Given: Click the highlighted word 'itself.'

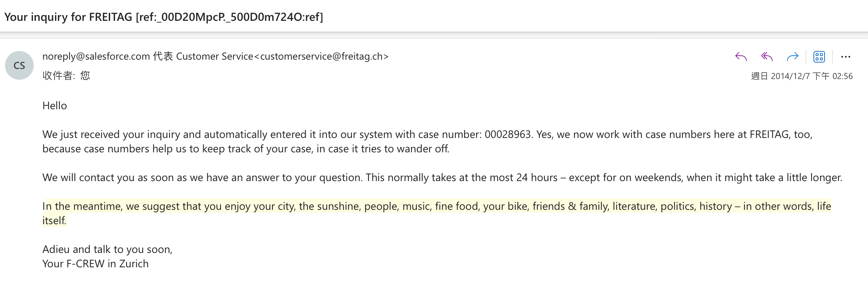Looking at the screenshot, I should point(54,221).
